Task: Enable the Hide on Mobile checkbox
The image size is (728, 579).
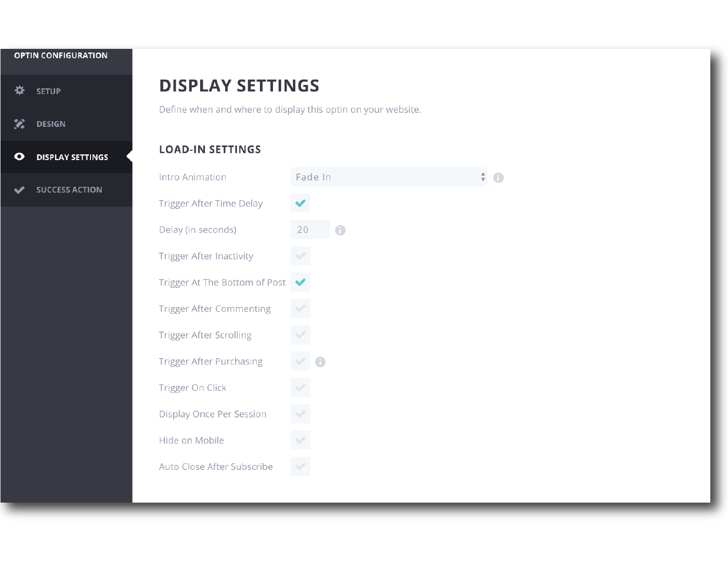Action: (300, 440)
